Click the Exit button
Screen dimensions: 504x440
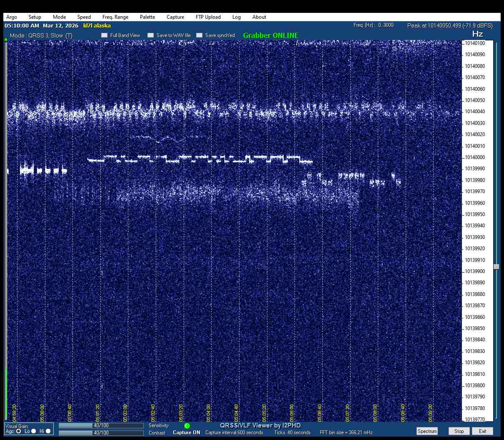pos(482,431)
